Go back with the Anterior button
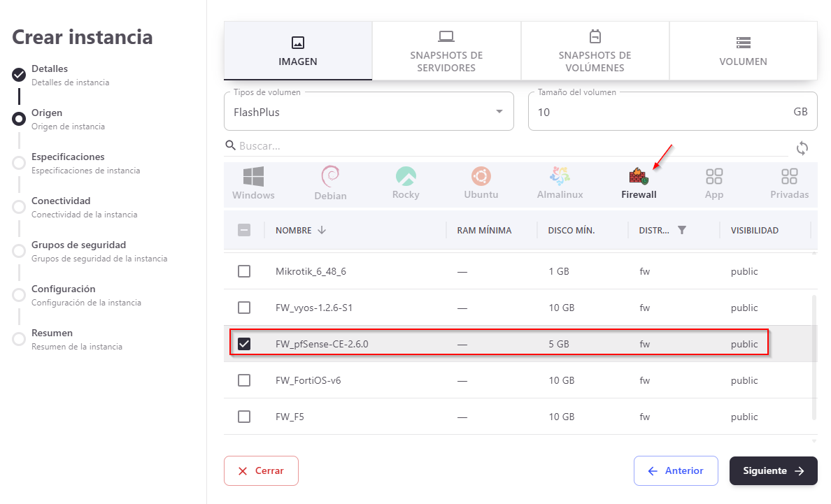Image resolution: width=831 pixels, height=504 pixels. point(676,471)
